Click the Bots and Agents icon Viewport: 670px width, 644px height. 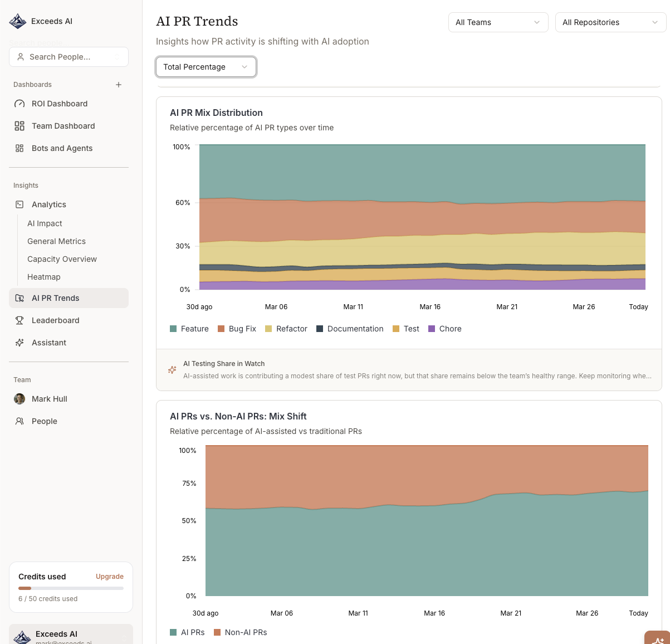[19, 148]
